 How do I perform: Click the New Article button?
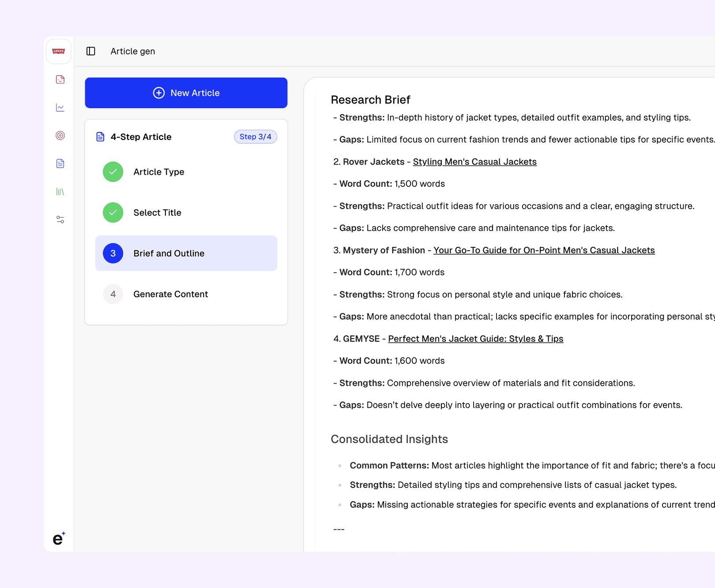186,93
